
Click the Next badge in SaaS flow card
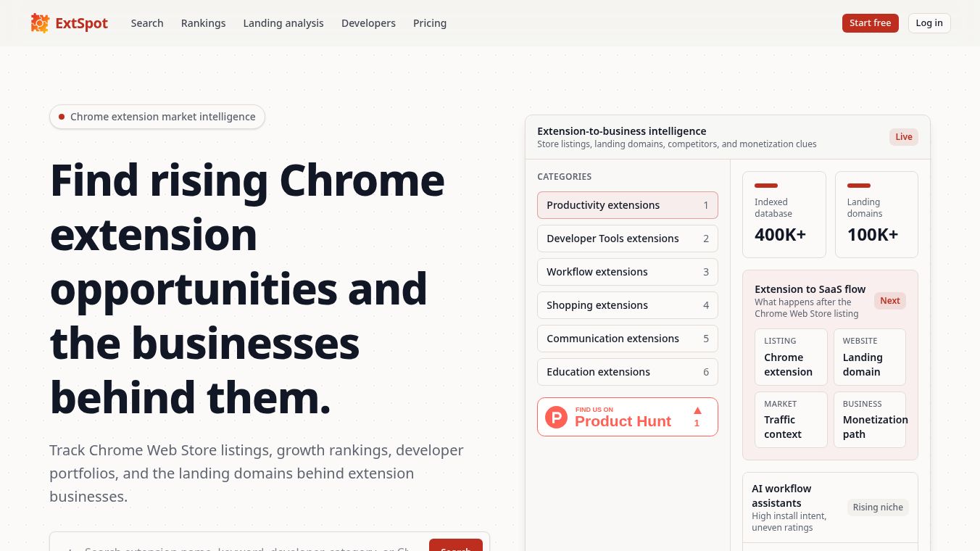point(890,301)
